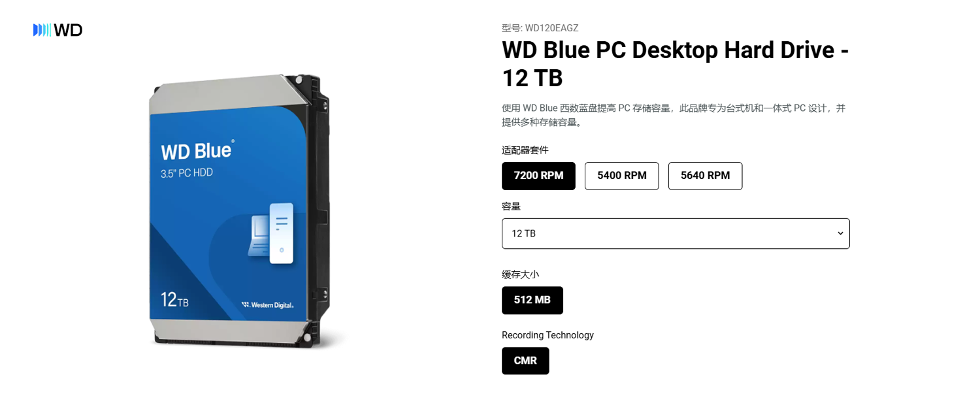Image resolution: width=980 pixels, height=407 pixels.
Task: Click the 缓存大小 section label
Action: pos(521,274)
